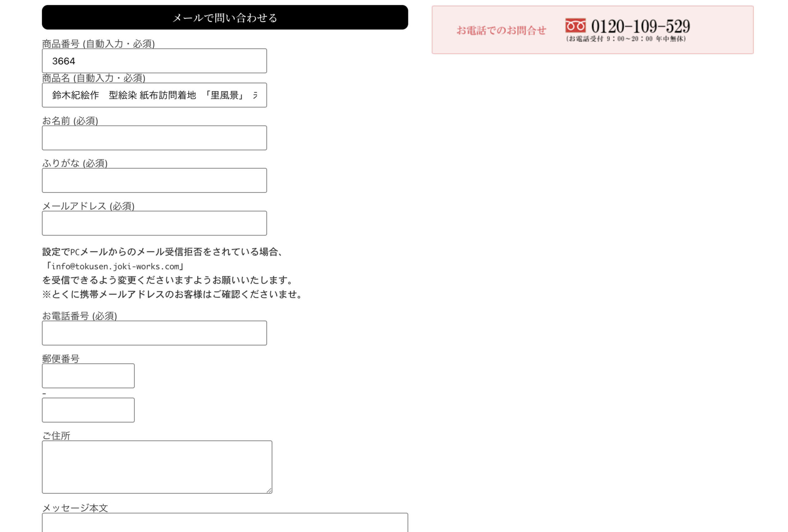788x532 pixels.
Task: Focus the ふりがな furigana field
Action: pyautogui.click(x=154, y=180)
